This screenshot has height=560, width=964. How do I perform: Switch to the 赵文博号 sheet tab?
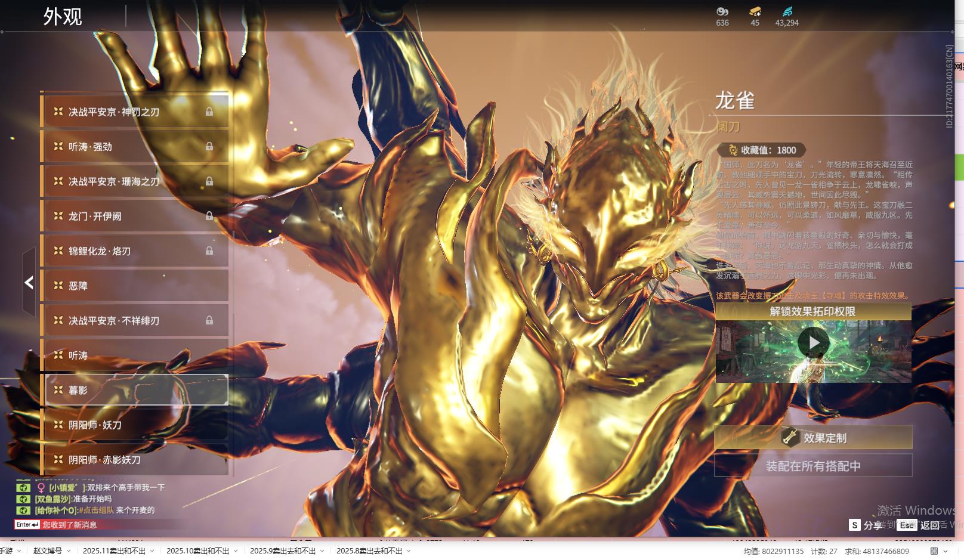pos(48,551)
